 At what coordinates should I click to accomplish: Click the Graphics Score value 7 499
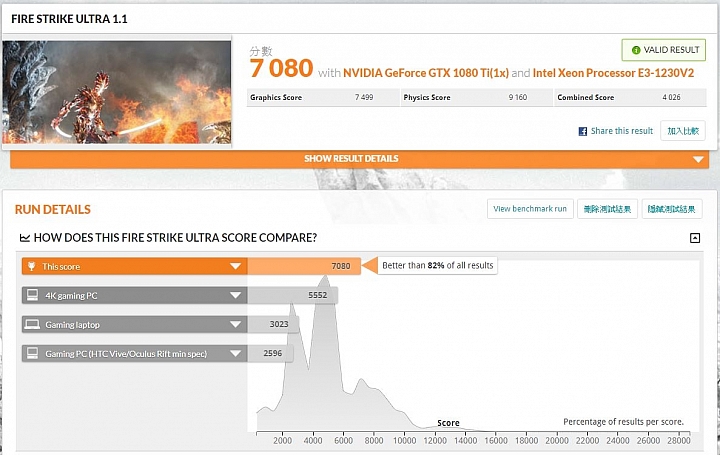[364, 97]
